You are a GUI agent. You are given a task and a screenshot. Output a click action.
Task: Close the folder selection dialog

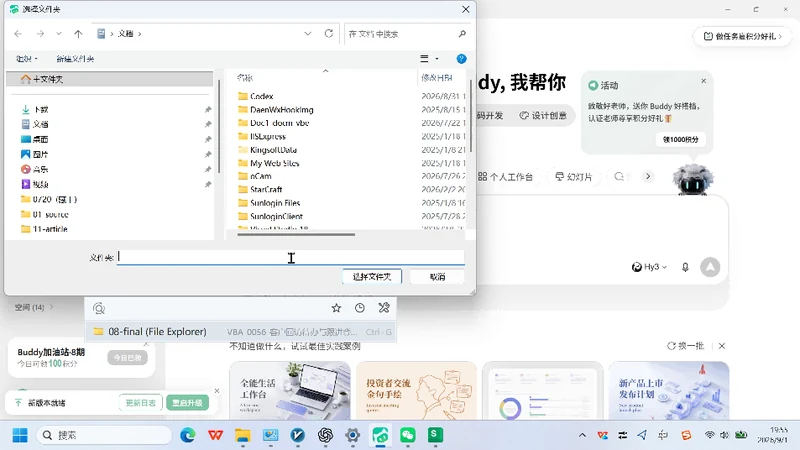click(x=465, y=9)
